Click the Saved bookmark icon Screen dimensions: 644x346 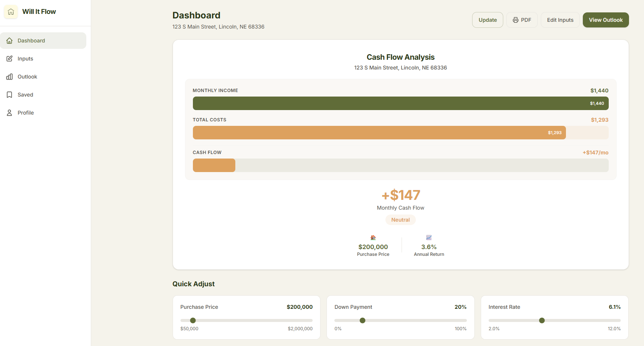click(x=9, y=95)
